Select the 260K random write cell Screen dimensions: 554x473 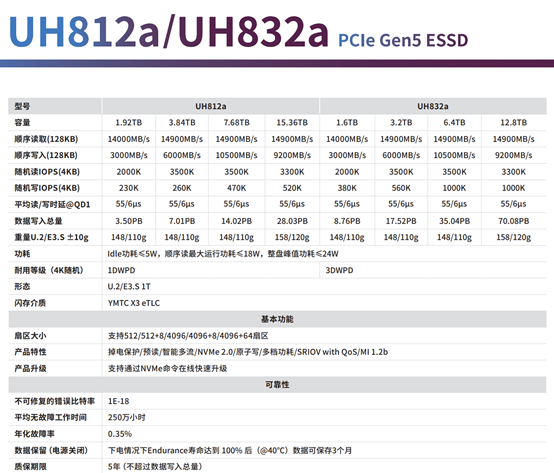[182, 188]
